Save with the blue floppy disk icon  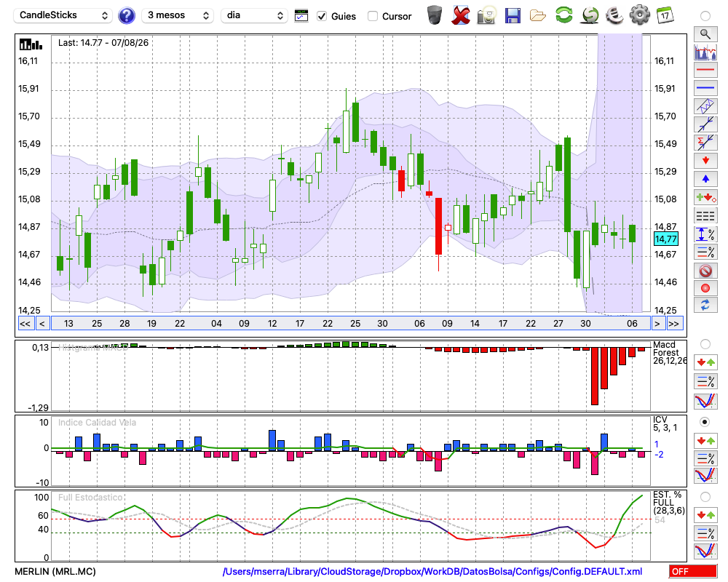point(513,16)
